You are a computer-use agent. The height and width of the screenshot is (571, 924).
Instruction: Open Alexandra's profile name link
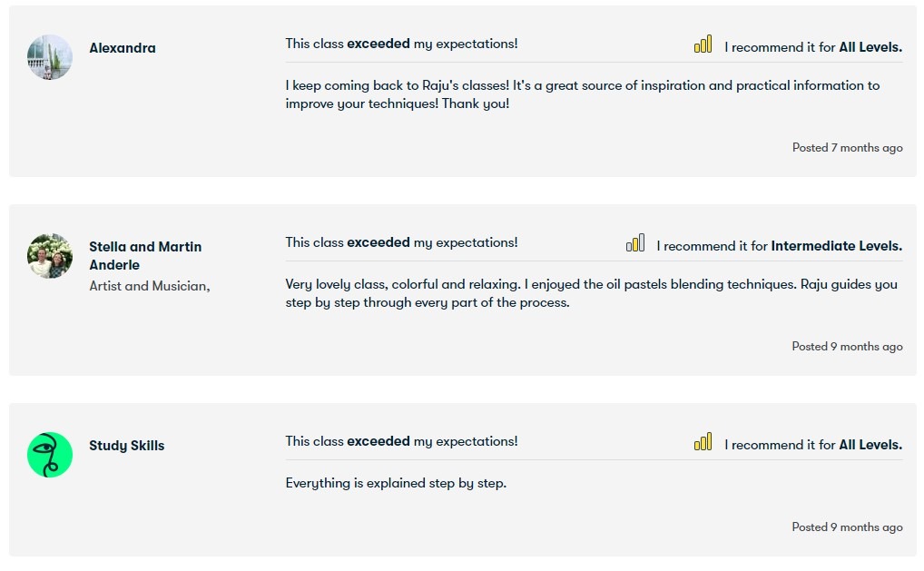point(123,48)
